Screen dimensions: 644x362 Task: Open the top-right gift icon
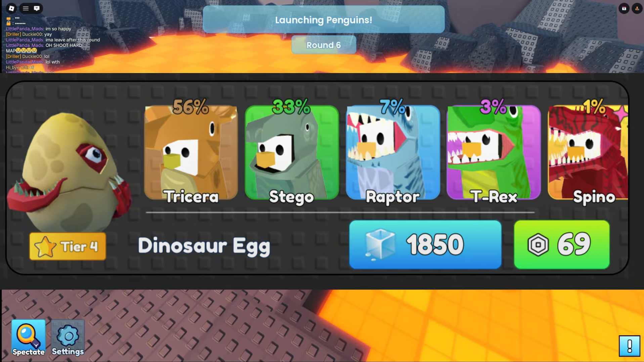[624, 8]
